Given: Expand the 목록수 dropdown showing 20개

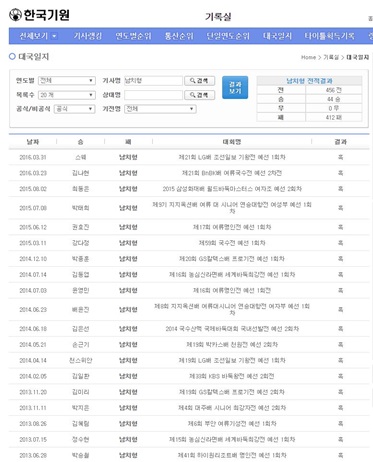Looking at the screenshot, I should tap(67, 95).
